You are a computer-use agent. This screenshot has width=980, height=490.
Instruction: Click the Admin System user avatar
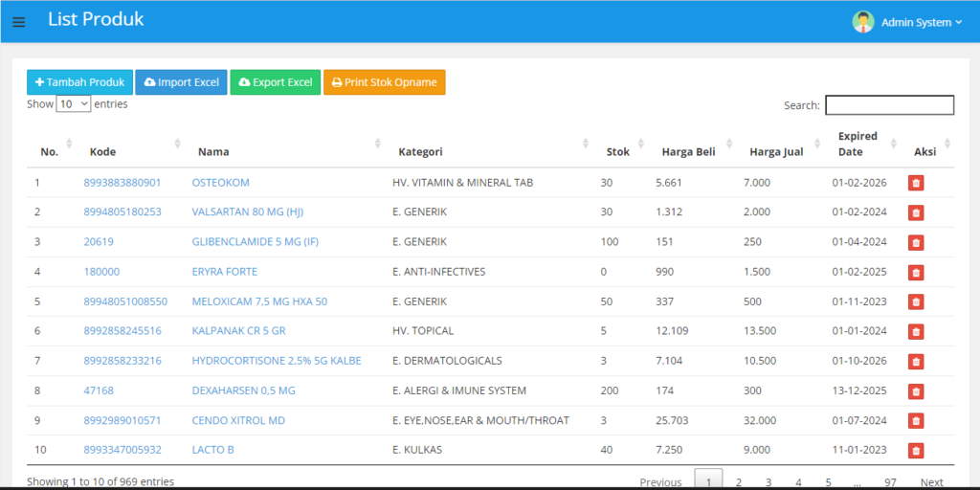[x=863, y=22]
